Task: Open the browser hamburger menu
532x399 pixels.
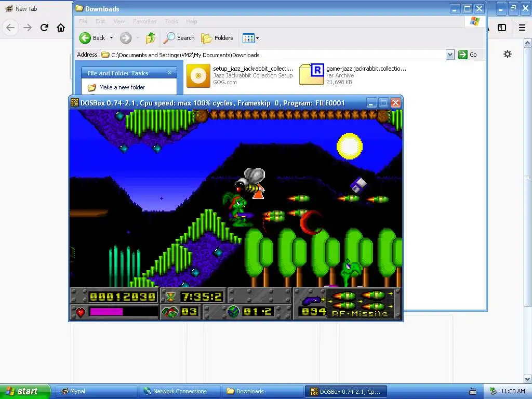Action: (522, 28)
